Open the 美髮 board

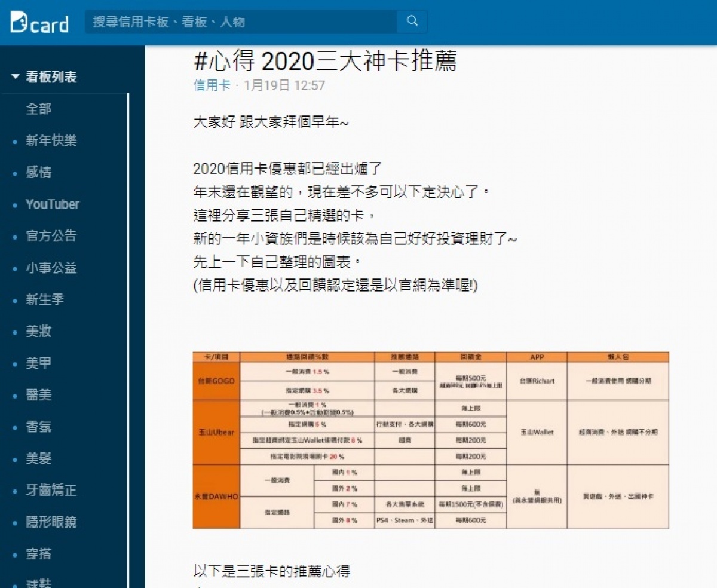38,458
